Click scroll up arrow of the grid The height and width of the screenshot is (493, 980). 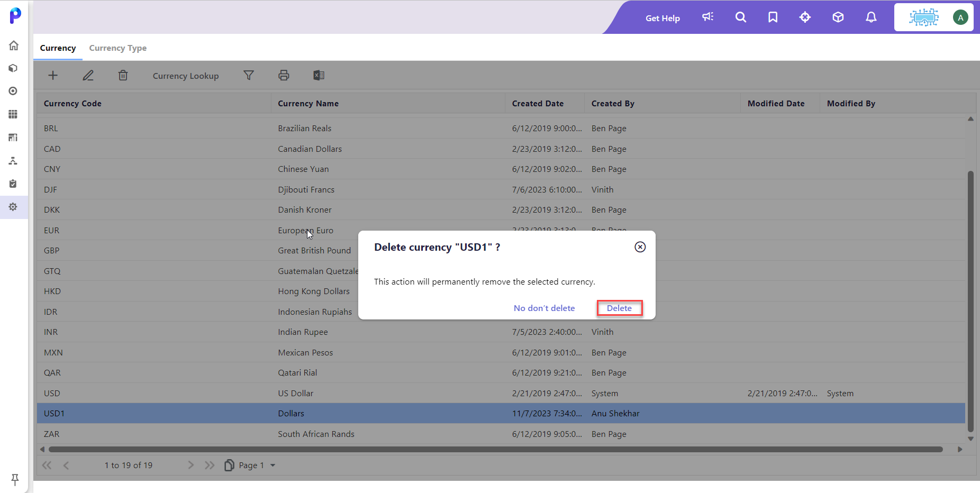click(x=970, y=118)
